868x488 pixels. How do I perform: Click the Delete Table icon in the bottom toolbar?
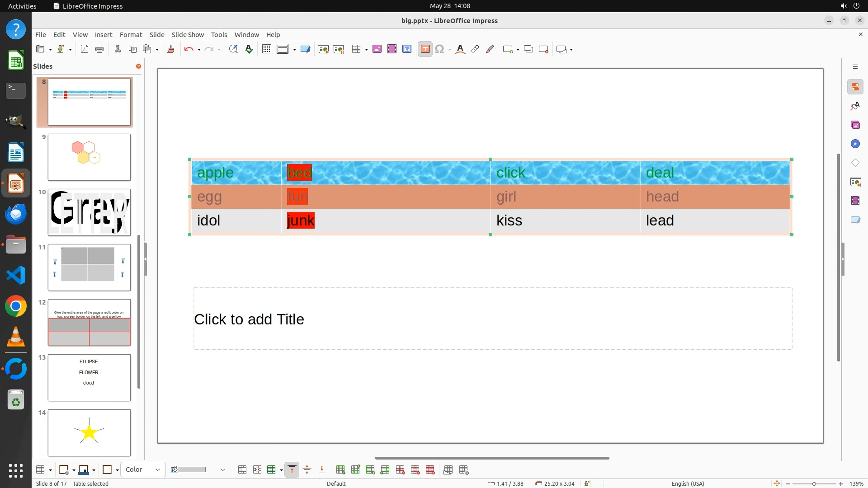430,470
